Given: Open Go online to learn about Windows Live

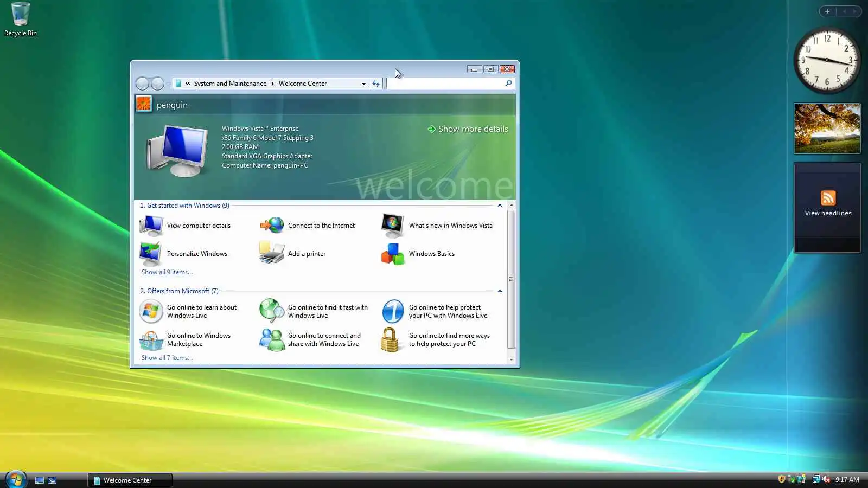Looking at the screenshot, I should 188,311.
